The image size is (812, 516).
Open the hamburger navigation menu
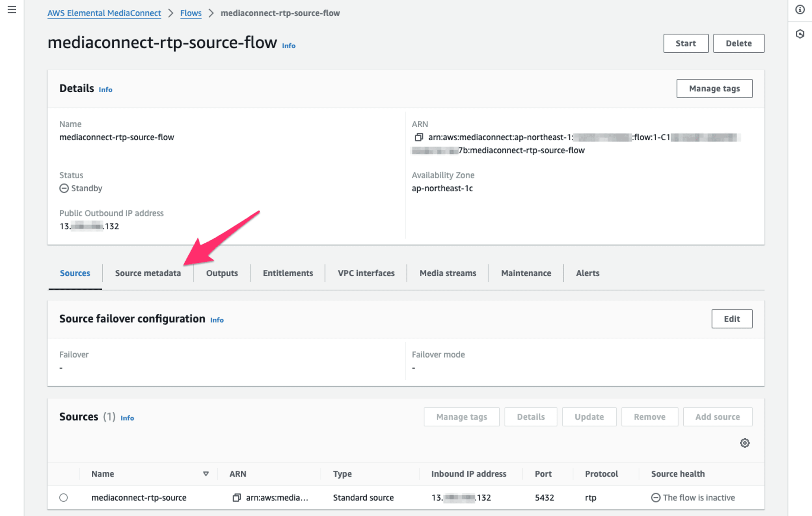12,10
